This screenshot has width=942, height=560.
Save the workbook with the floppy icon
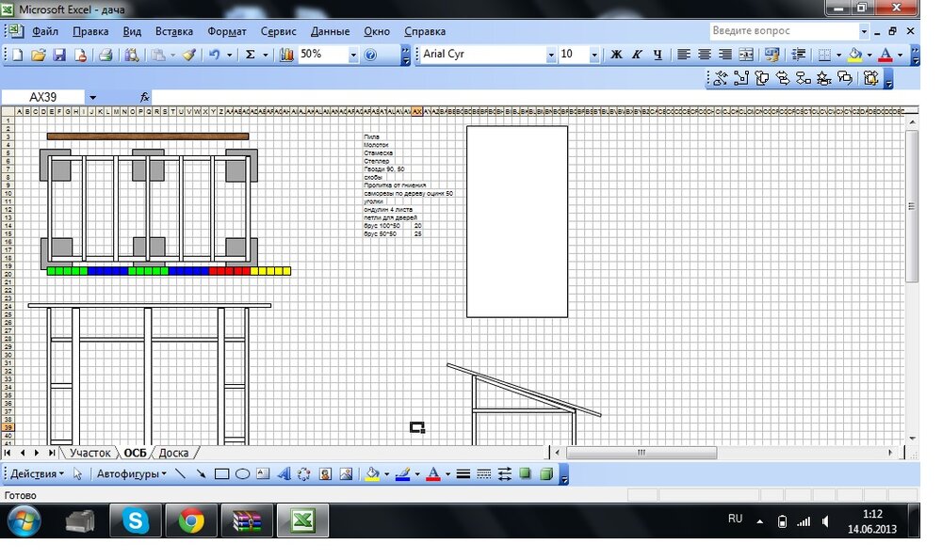[59, 55]
